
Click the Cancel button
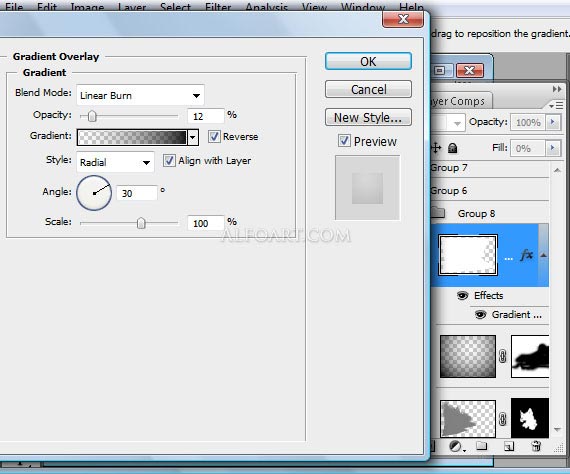(368, 89)
